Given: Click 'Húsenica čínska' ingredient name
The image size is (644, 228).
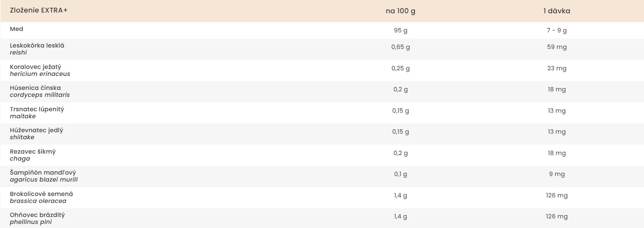Looking at the screenshot, I should click(35, 88).
